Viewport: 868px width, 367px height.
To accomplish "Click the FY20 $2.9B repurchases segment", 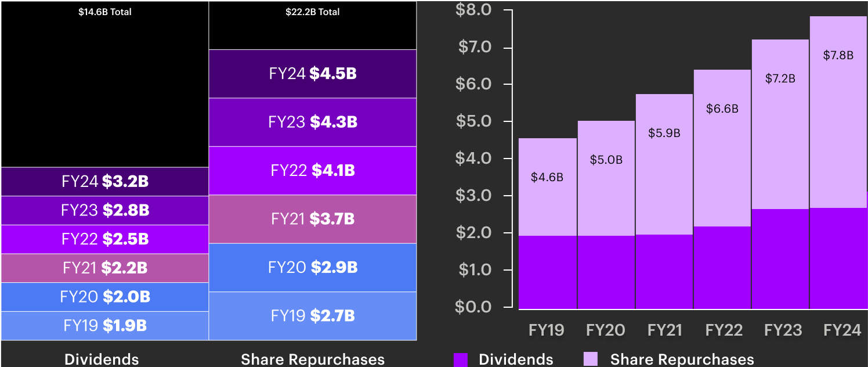I will (313, 267).
